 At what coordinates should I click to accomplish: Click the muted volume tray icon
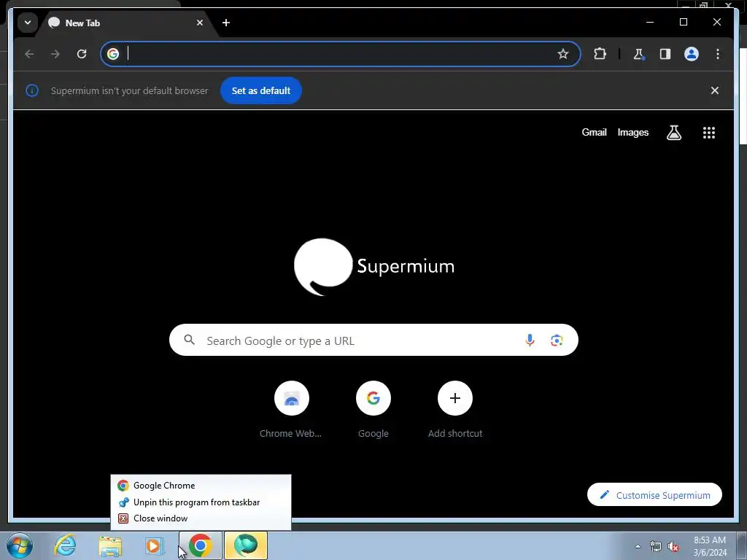point(673,547)
